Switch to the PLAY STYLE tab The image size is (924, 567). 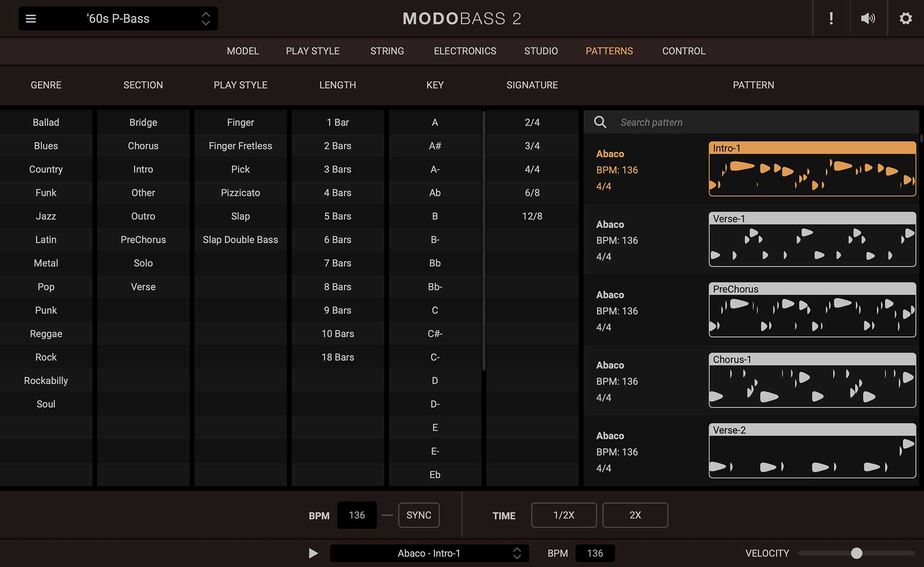pos(312,51)
